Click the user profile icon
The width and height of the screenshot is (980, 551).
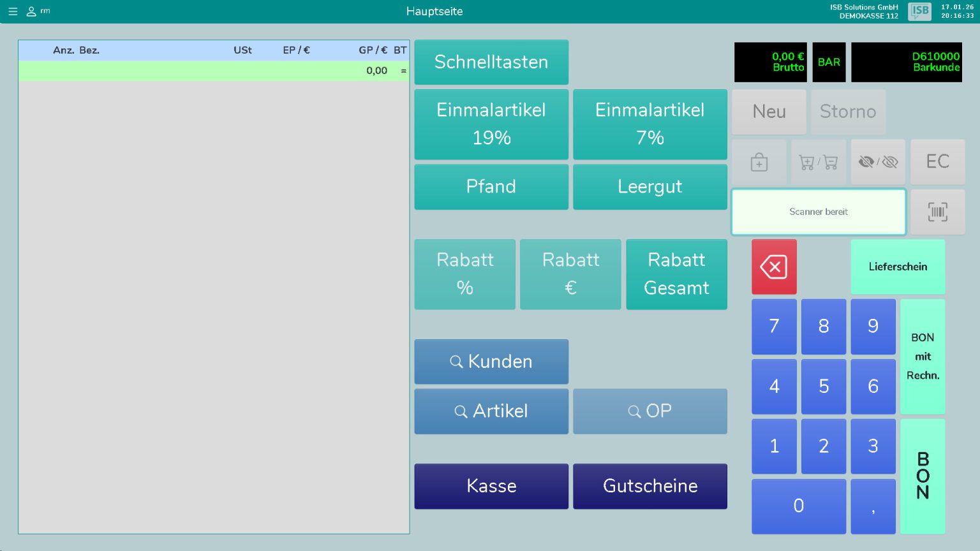(x=31, y=11)
